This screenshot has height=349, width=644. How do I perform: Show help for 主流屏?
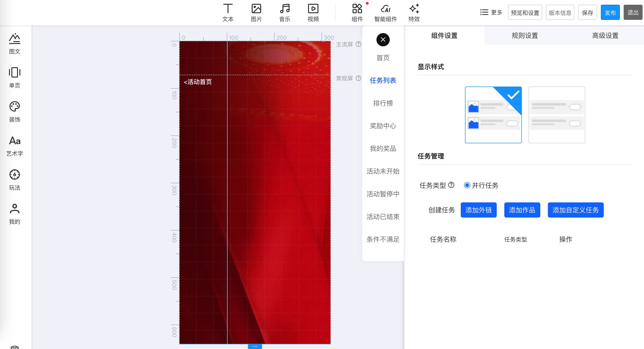(x=358, y=44)
